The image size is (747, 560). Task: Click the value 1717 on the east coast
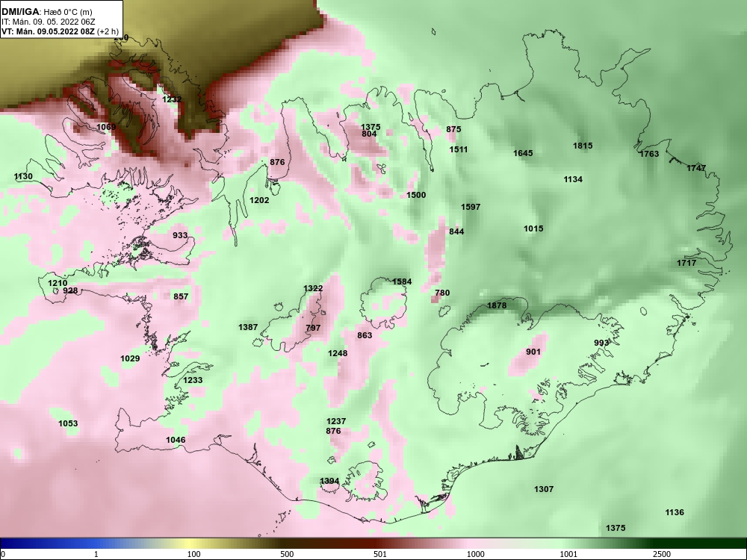click(x=686, y=263)
